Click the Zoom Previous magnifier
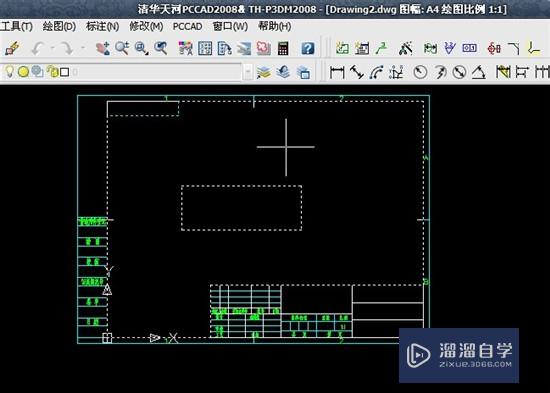The height and width of the screenshot is (393, 550). [161, 48]
